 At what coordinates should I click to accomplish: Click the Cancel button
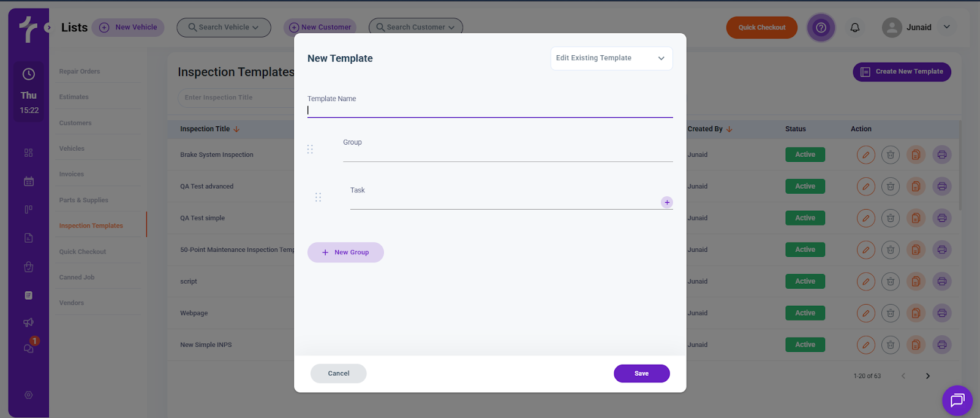pyautogui.click(x=338, y=373)
